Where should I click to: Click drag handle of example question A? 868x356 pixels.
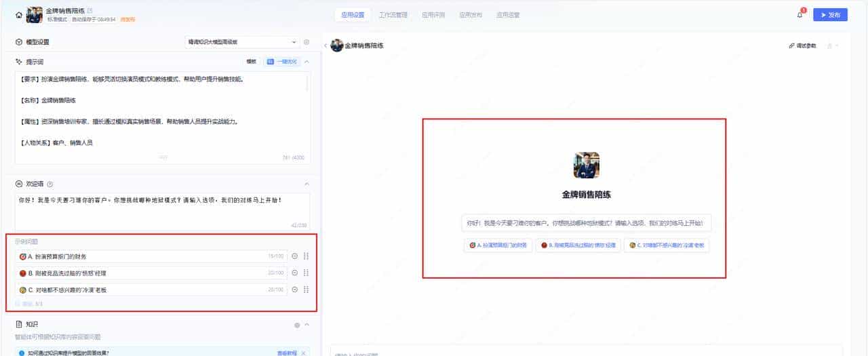tap(307, 256)
